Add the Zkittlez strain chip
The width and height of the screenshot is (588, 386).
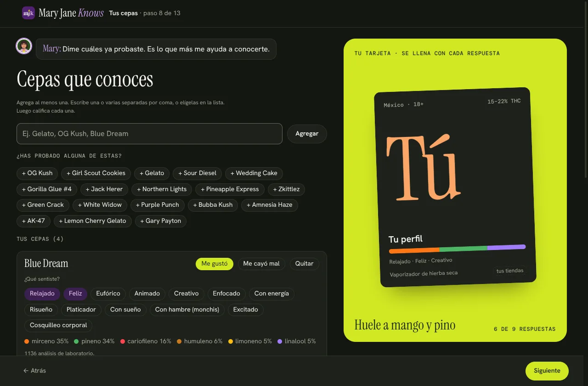(x=286, y=189)
